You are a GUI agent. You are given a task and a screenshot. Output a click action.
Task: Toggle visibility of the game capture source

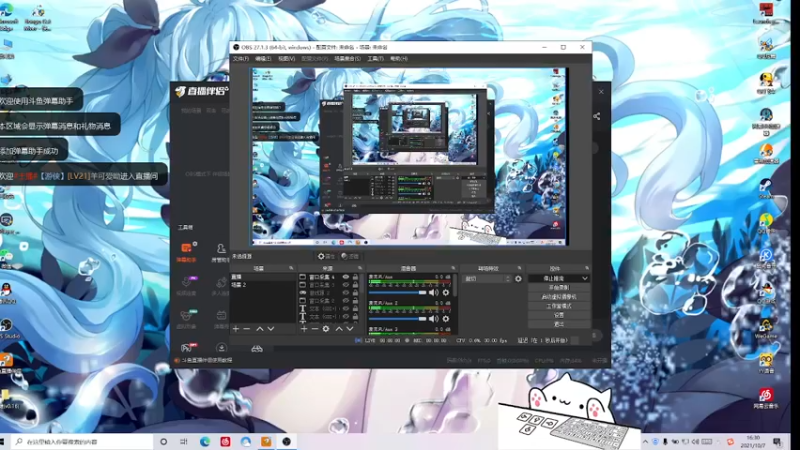point(346,293)
